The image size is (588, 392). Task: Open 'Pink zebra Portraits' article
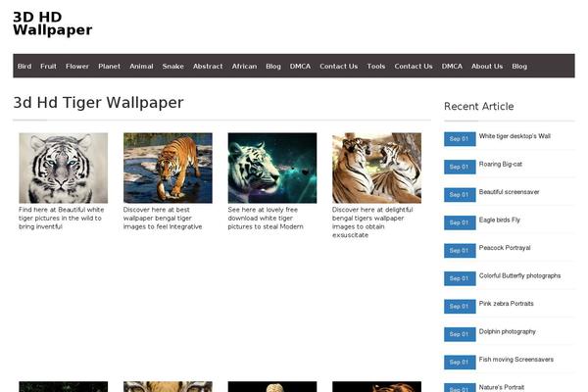pos(506,304)
